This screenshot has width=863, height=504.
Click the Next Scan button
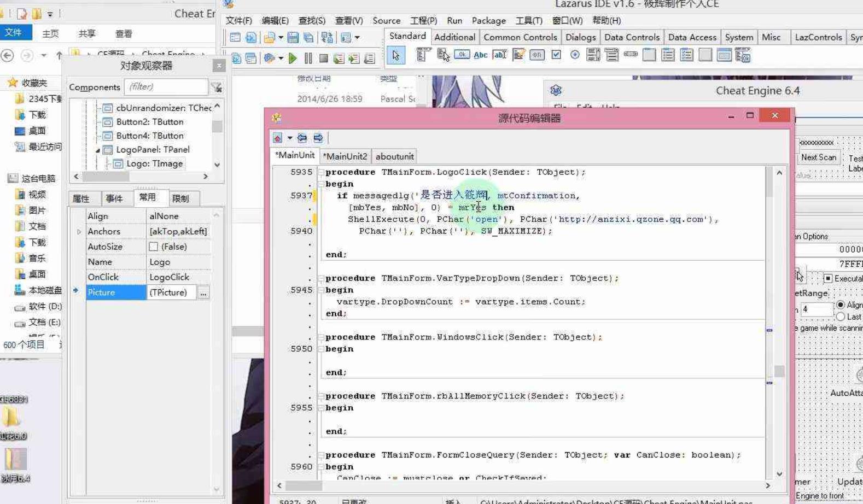818,157
